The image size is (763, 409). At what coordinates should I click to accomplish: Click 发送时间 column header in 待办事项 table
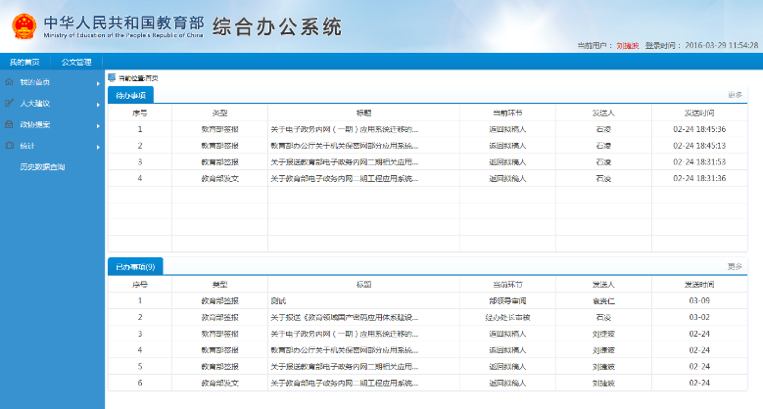point(699,113)
